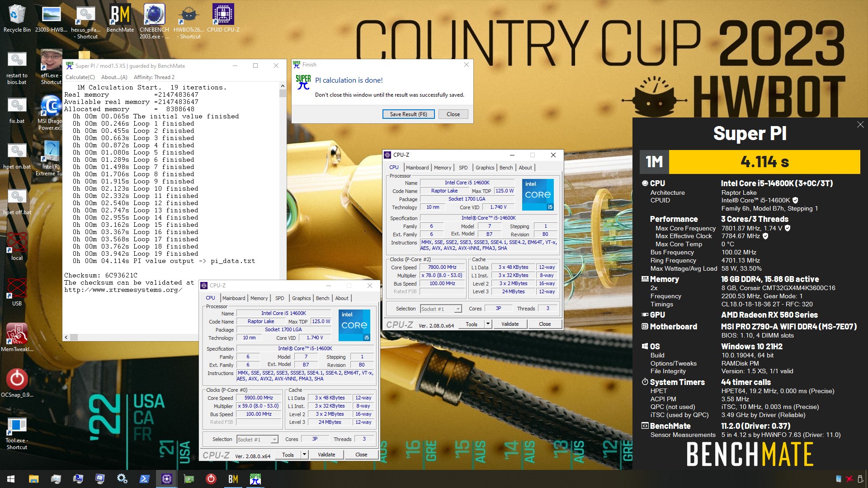Open the OCSnap desktop icon
868x488 pixels.
pyautogui.click(x=17, y=384)
